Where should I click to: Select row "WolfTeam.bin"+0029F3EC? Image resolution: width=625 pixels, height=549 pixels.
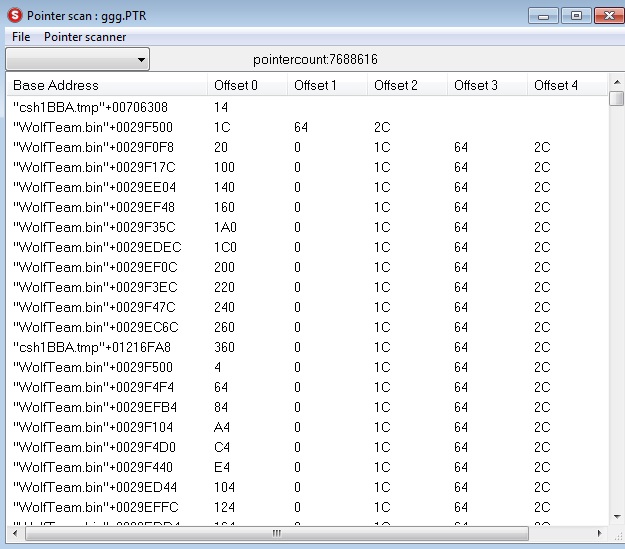307,287
